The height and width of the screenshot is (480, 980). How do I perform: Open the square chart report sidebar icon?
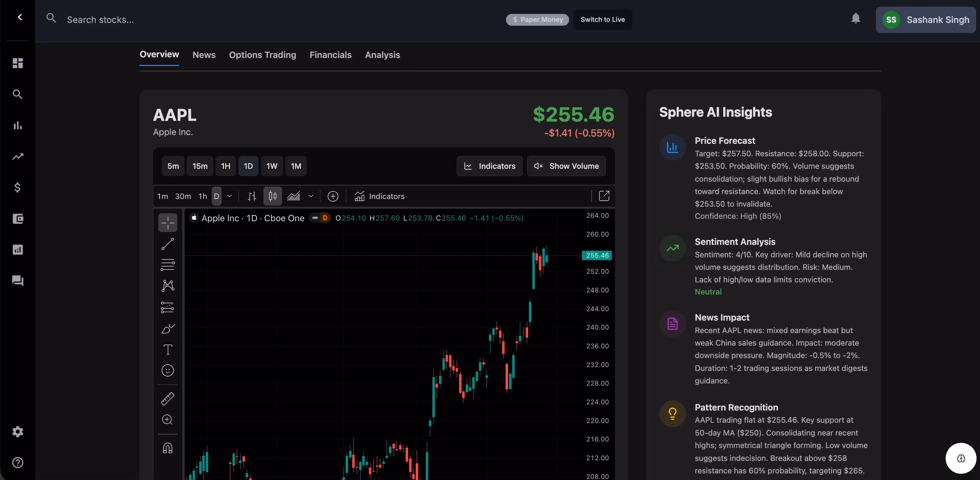[17, 250]
